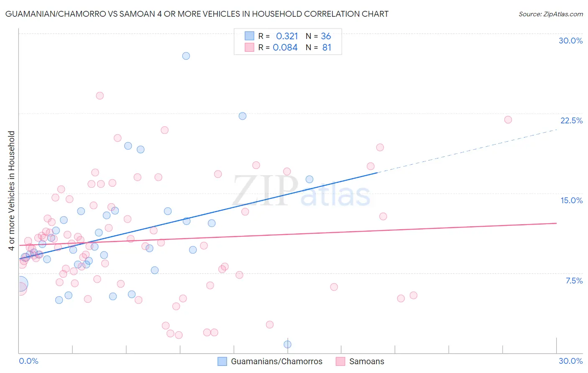588x373 pixels.
Task: Click the 0.0% x-axis label
Action: (28, 361)
